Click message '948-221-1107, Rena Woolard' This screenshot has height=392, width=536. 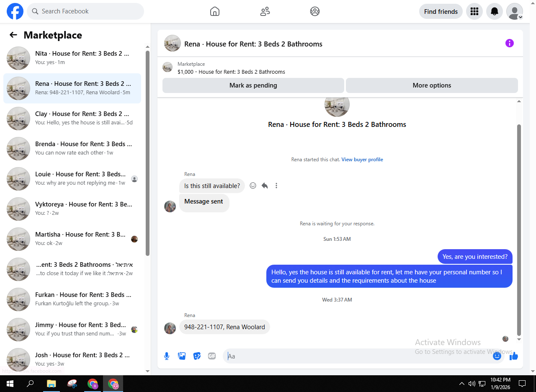[224, 327]
